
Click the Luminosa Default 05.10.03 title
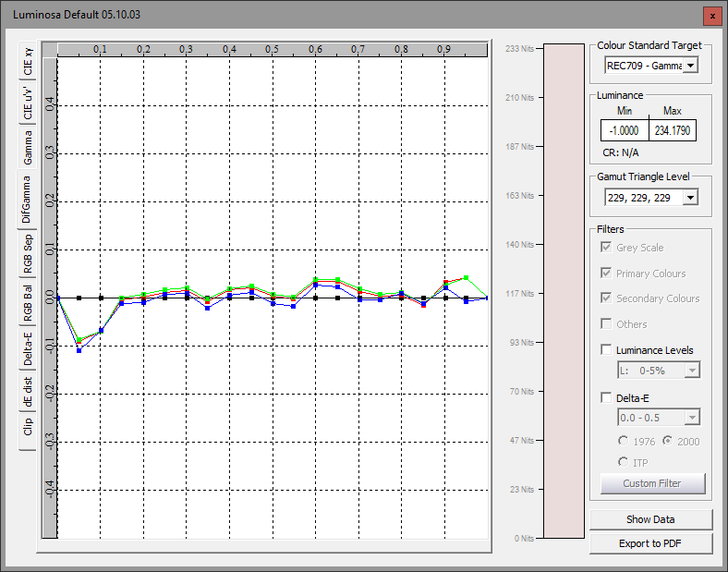[77, 15]
